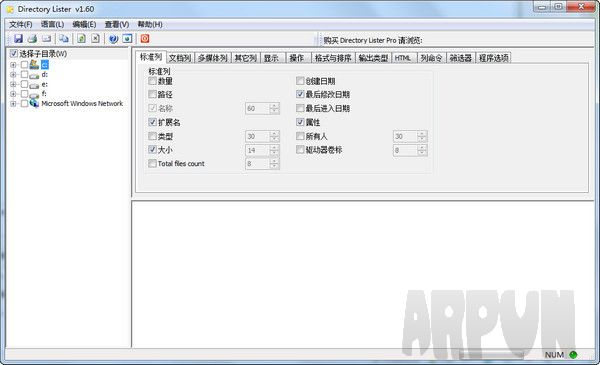Open the 文件(F) menu

(21, 24)
